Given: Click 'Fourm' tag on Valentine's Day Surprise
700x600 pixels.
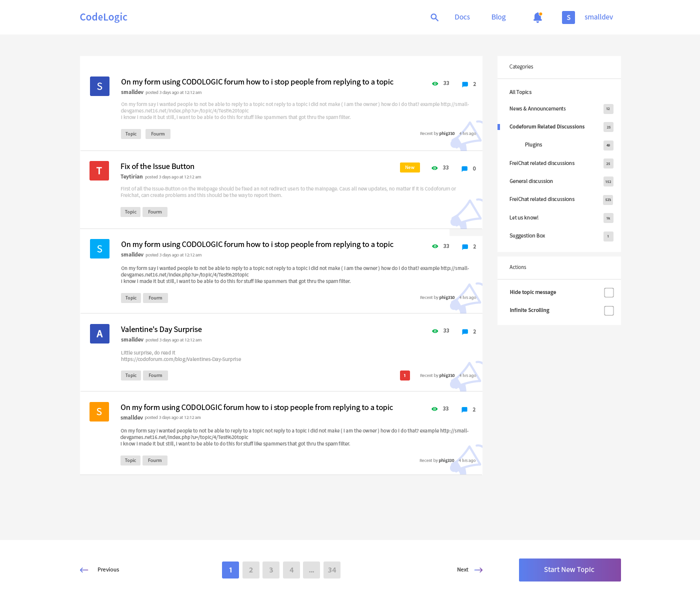Looking at the screenshot, I should (x=155, y=375).
